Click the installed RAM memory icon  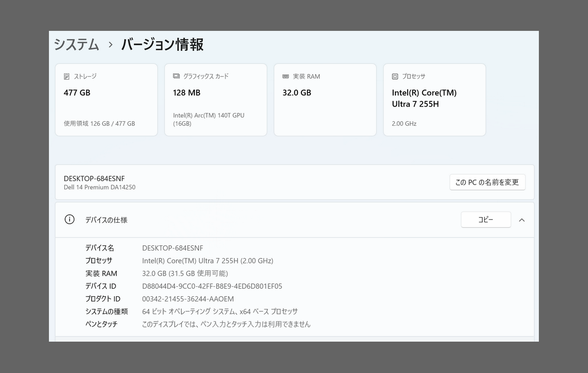[x=286, y=77]
